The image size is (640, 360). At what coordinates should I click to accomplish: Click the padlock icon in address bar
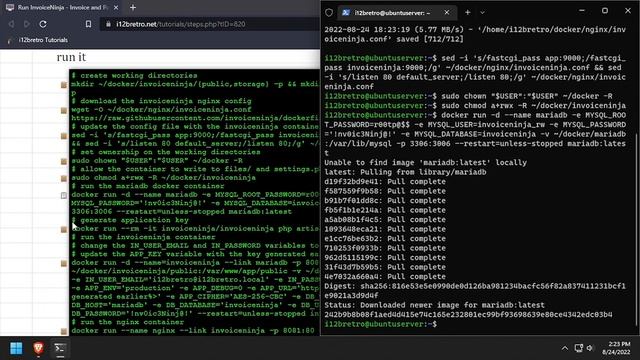pyautogui.click(x=108, y=24)
